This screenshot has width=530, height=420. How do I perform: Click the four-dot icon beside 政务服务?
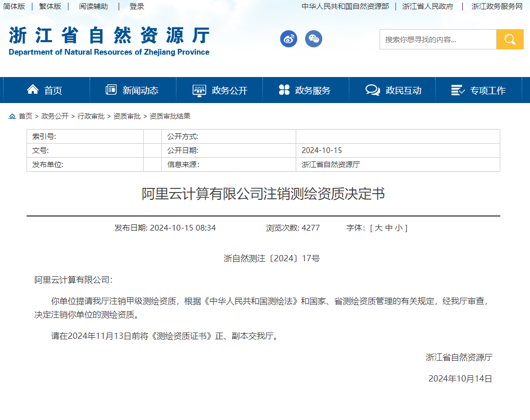tap(284, 90)
